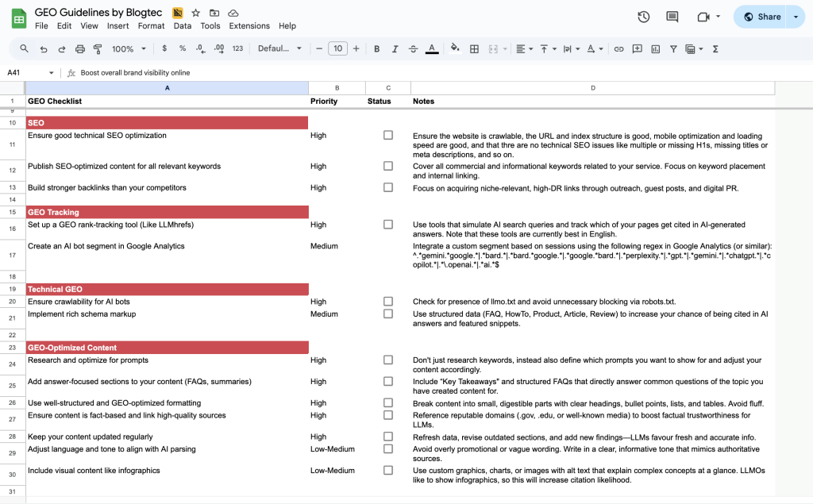Open the Edit menu

[64, 26]
